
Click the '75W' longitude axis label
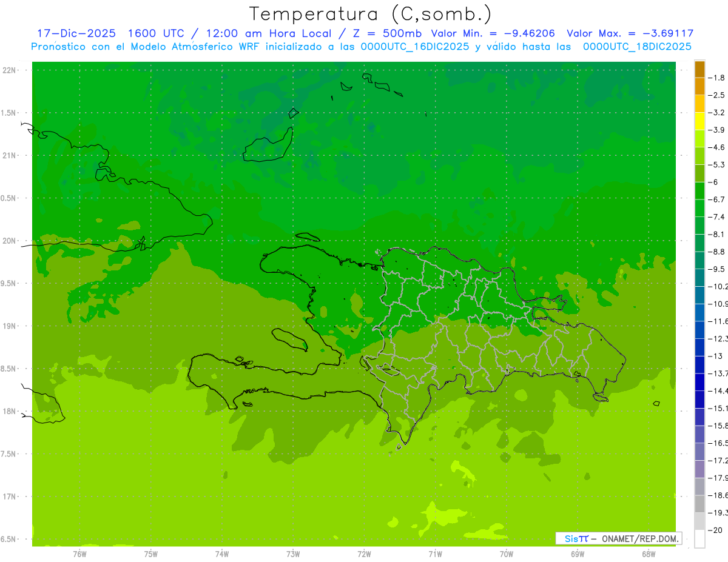point(151,554)
